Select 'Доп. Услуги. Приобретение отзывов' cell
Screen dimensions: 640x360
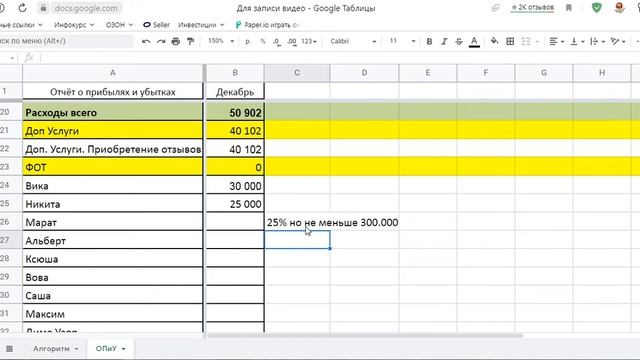(113, 149)
